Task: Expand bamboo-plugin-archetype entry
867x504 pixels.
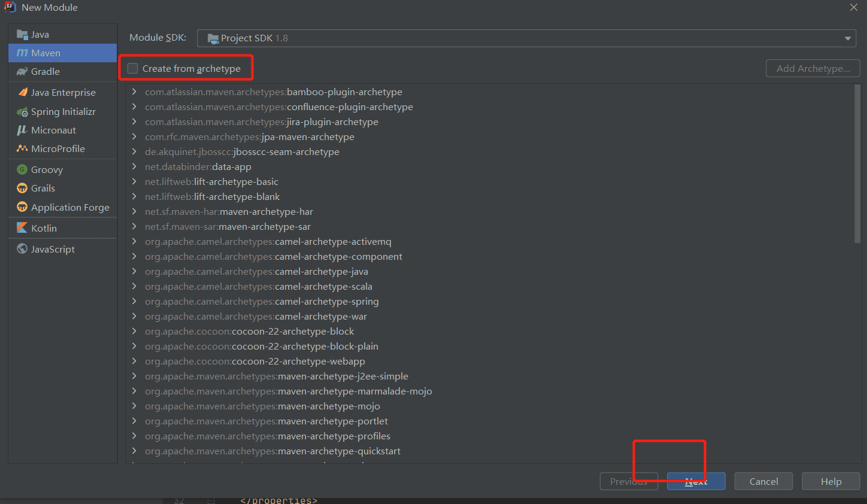Action: [x=134, y=92]
